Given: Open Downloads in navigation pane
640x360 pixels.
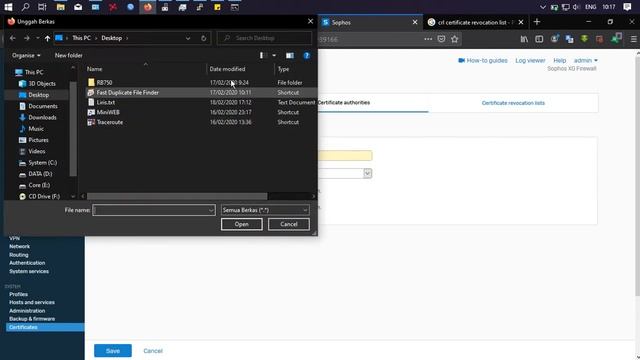Looking at the screenshot, I should tap(42, 118).
